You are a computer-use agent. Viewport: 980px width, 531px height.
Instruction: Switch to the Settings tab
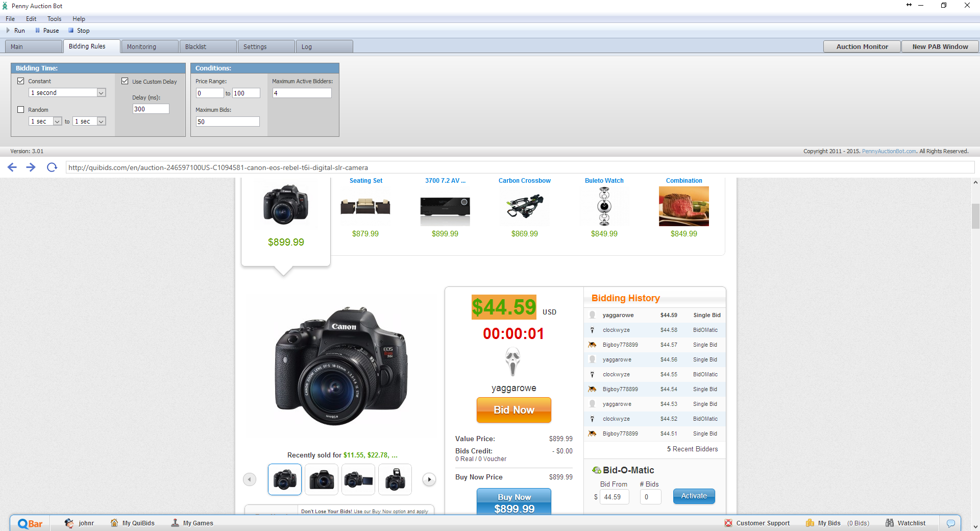(x=266, y=46)
